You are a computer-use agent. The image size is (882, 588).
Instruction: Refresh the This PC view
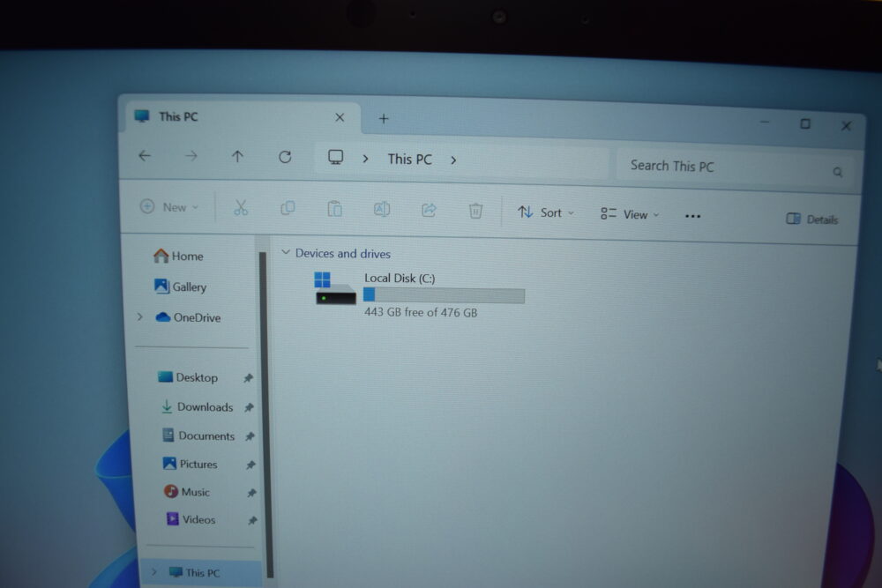[285, 157]
